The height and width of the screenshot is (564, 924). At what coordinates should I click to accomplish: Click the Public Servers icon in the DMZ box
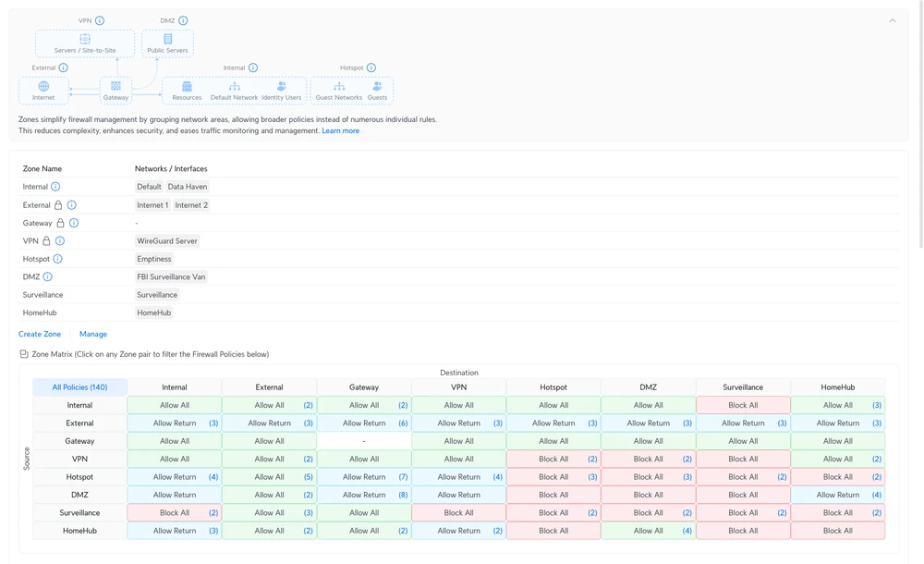[x=167, y=40]
